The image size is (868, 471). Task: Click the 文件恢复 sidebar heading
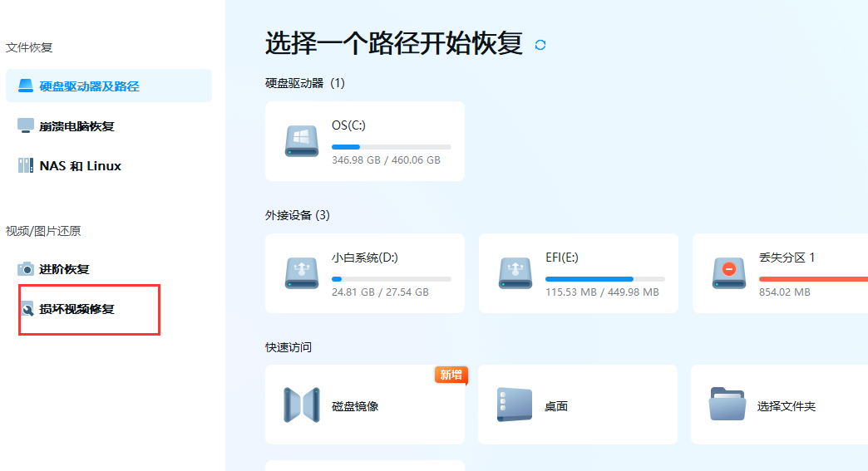click(29, 47)
